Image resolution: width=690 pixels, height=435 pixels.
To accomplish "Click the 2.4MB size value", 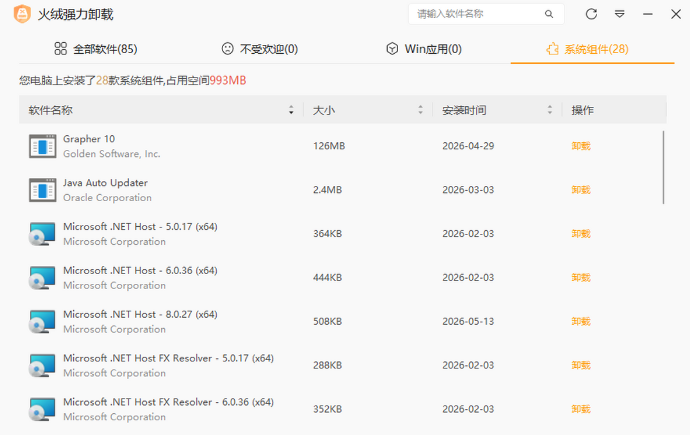I will pyautogui.click(x=327, y=190).
